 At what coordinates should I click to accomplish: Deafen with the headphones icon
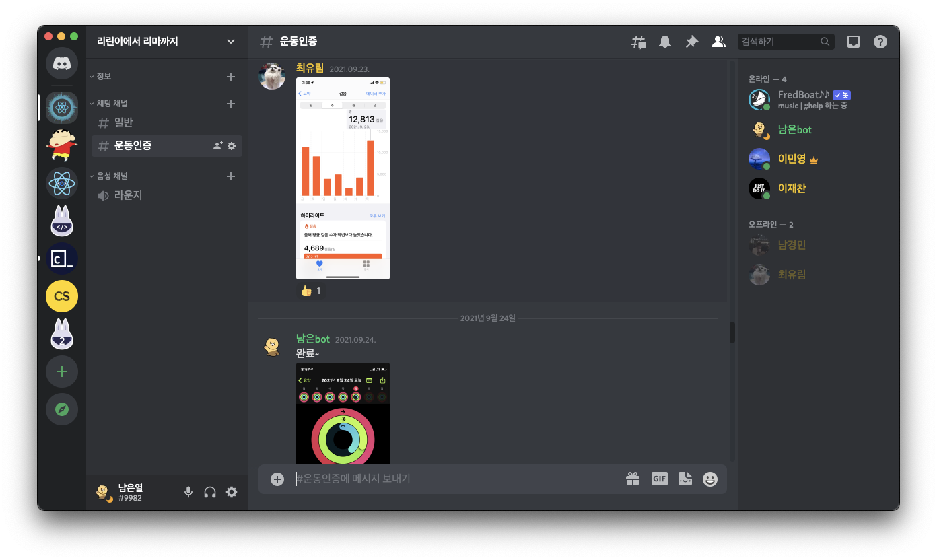point(210,492)
